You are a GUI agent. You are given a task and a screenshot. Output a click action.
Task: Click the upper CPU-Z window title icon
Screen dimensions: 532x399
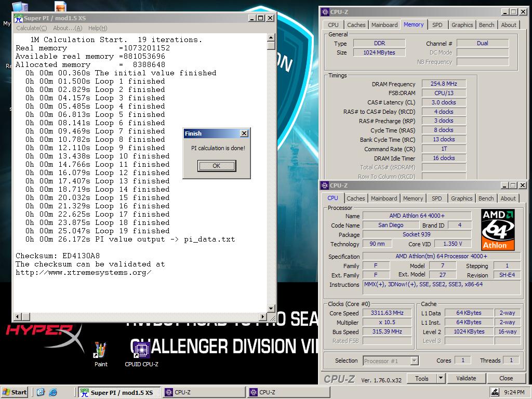point(325,12)
